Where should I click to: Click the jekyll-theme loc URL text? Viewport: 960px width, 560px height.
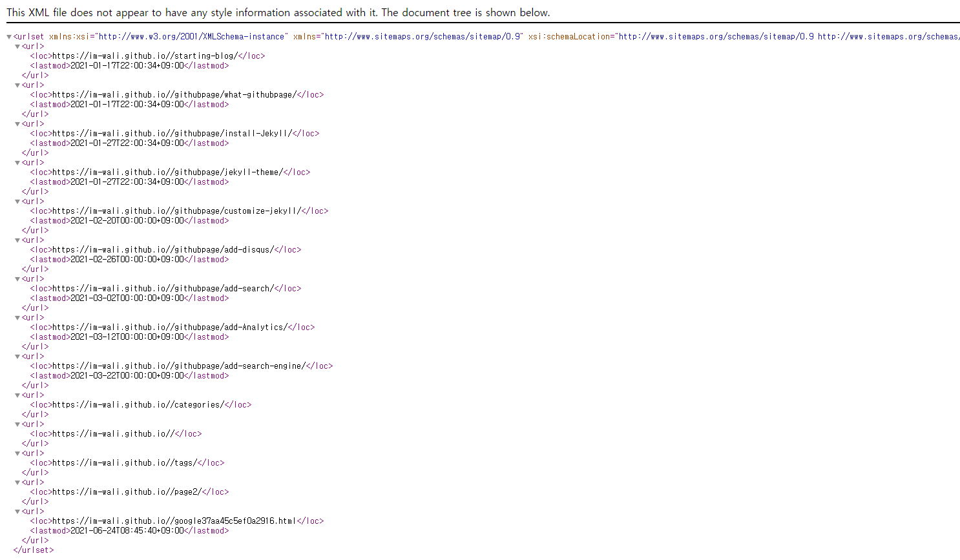pyautogui.click(x=167, y=172)
